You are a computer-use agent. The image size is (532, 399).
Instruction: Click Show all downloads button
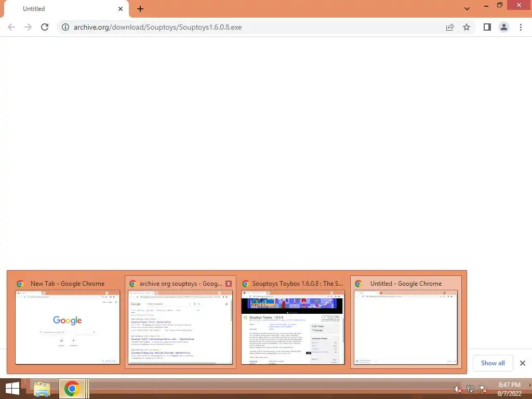coord(493,363)
